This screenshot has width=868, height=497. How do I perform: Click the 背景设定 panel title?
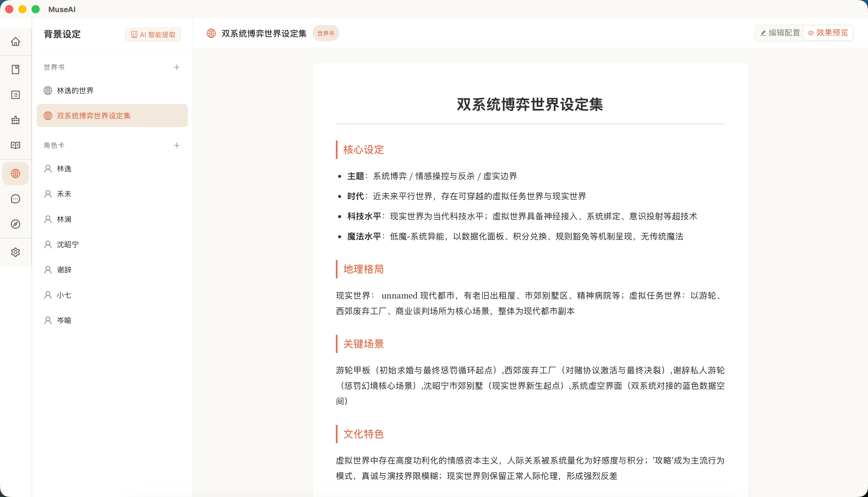pyautogui.click(x=62, y=34)
